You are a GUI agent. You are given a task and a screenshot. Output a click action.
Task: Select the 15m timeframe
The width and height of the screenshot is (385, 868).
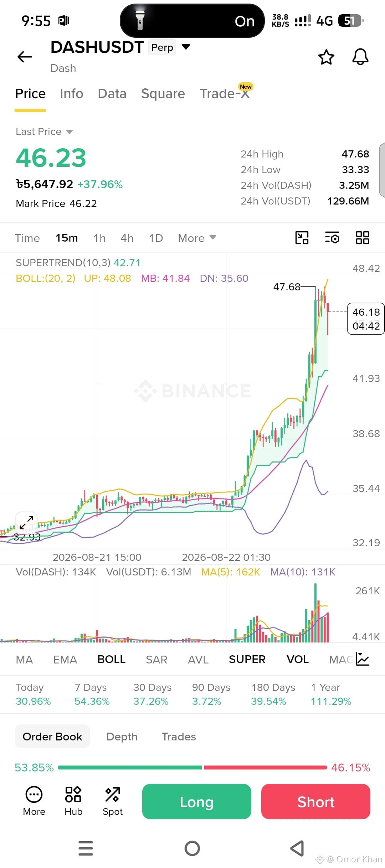(67, 238)
